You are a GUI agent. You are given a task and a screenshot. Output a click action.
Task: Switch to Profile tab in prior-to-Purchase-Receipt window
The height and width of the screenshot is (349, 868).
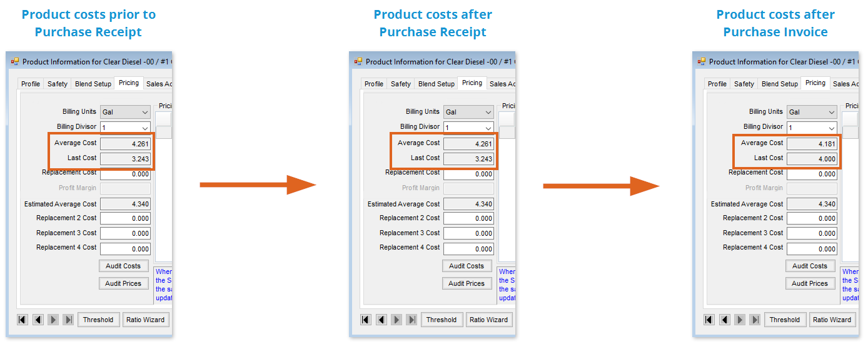[31, 84]
